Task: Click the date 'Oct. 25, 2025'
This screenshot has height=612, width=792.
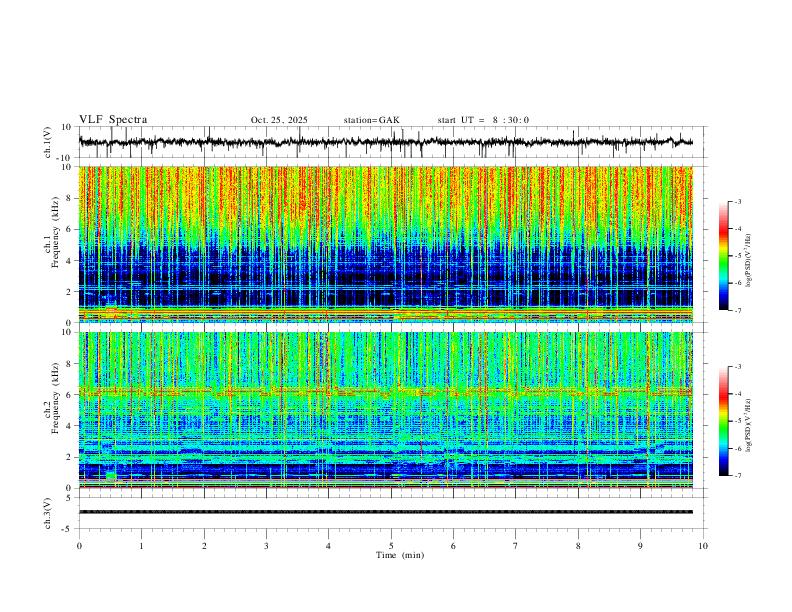Action: click(279, 120)
